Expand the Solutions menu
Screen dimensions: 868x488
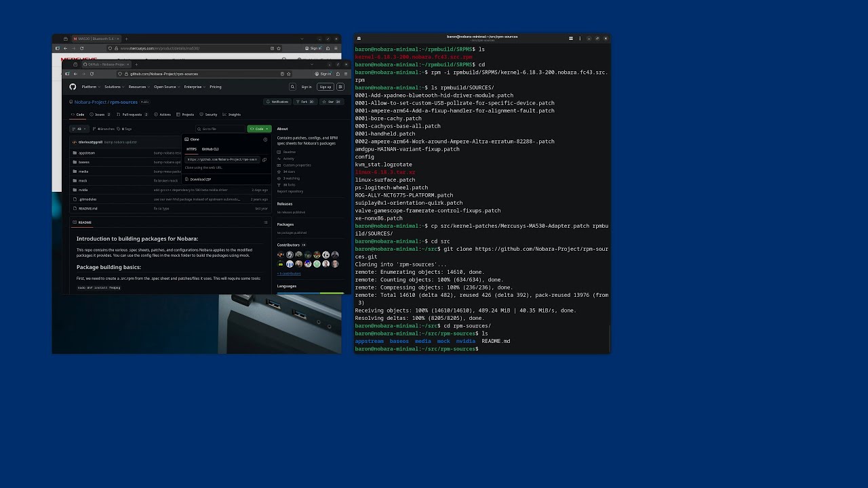(x=115, y=87)
